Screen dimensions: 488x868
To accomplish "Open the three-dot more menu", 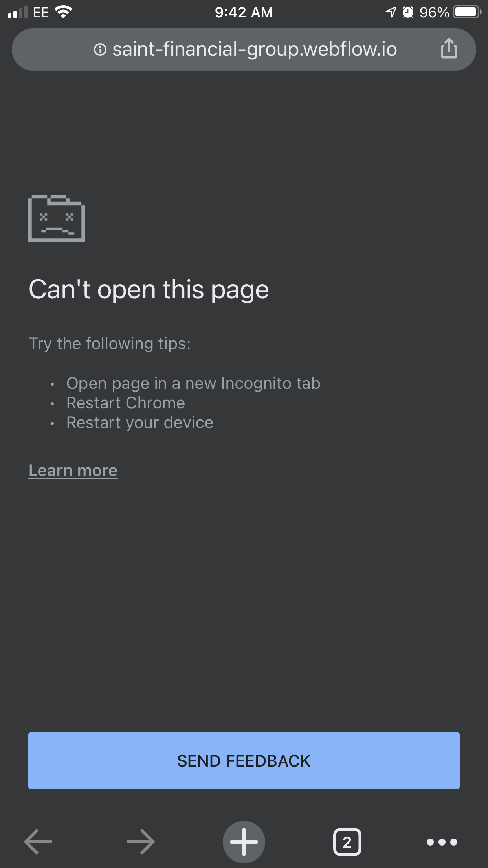I will tap(442, 842).
